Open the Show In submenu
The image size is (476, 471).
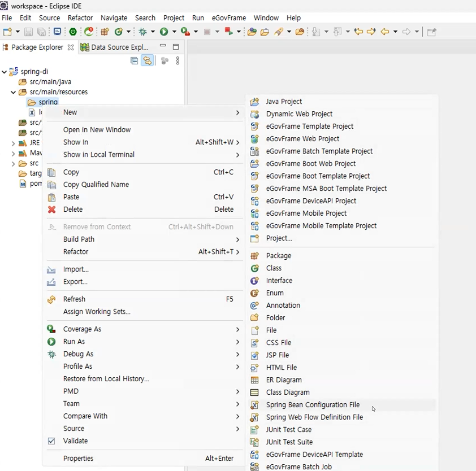[144, 142]
